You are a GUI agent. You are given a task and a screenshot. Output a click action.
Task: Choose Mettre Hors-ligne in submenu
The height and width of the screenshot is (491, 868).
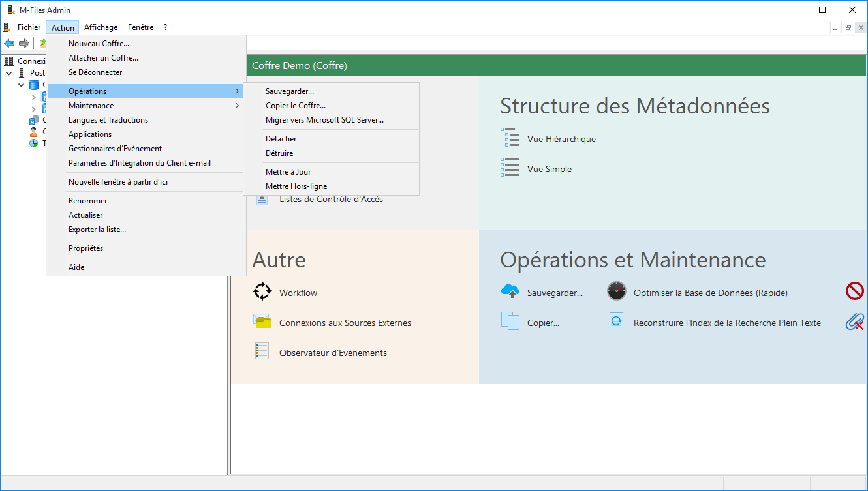pyautogui.click(x=296, y=186)
